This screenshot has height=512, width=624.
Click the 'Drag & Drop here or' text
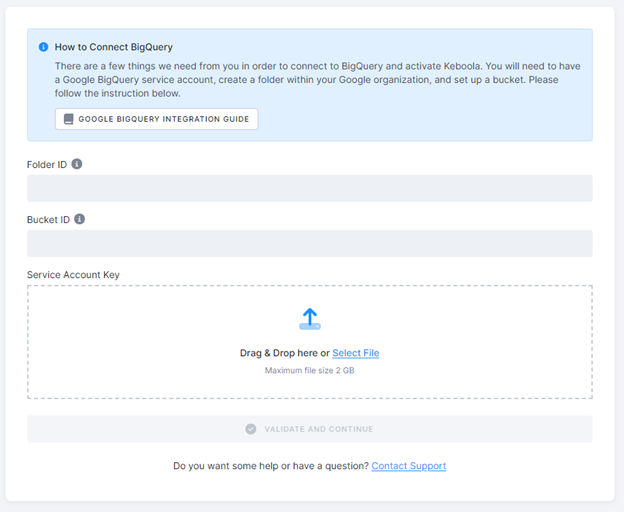(x=285, y=353)
